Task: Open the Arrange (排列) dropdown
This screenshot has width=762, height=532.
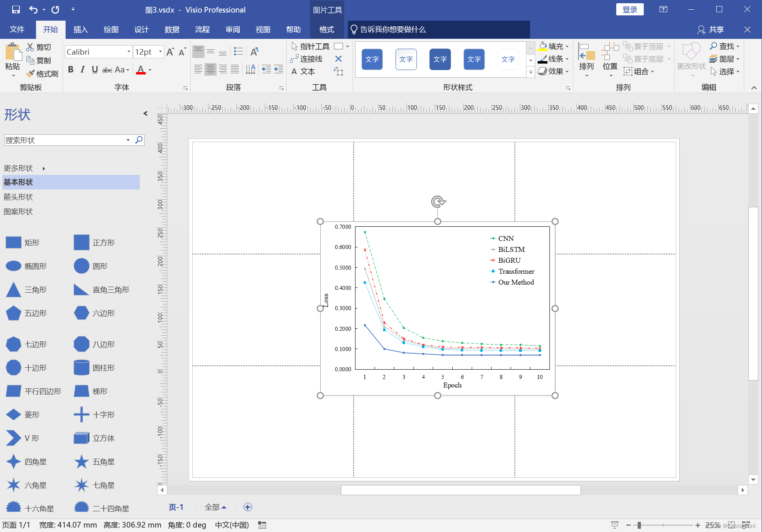Action: click(x=586, y=60)
